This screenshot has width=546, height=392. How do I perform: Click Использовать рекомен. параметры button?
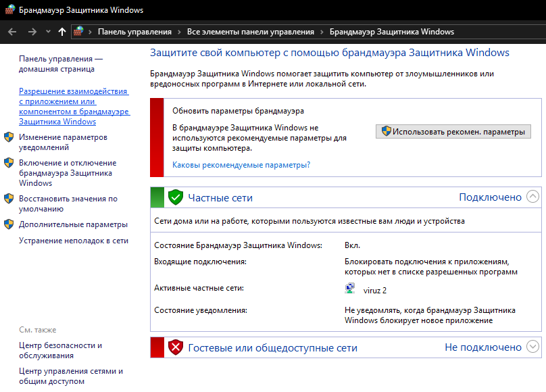[453, 132]
